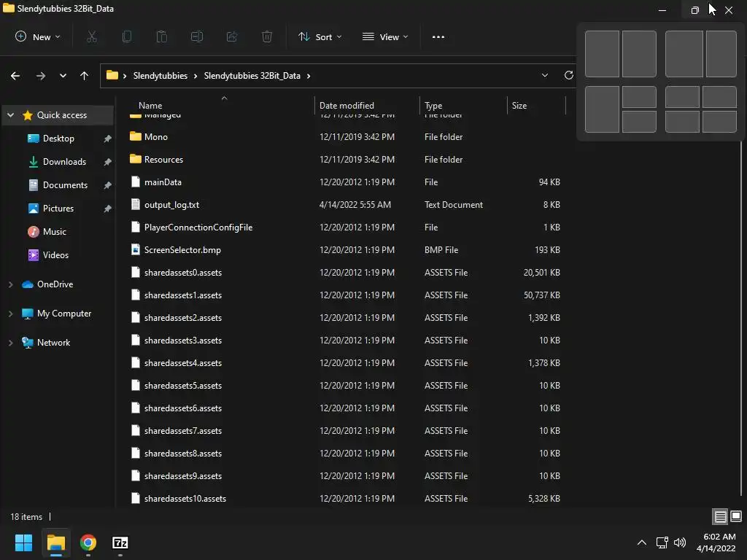Open File Explorer from the taskbar
Screen dimensions: 747x560
click(56, 542)
